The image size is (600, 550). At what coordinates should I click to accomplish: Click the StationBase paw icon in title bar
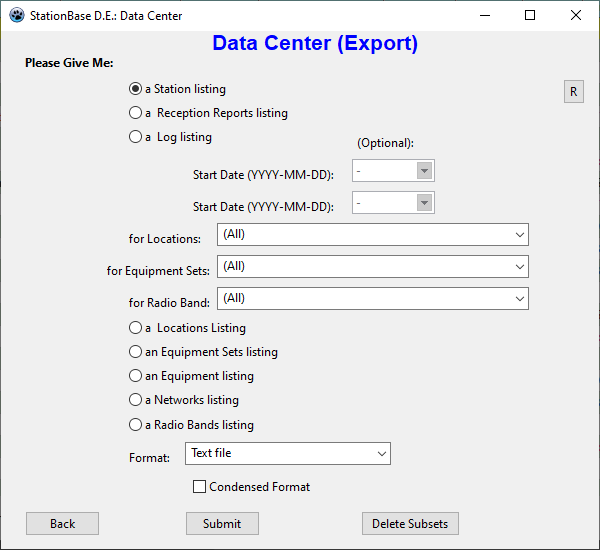pyautogui.click(x=16, y=15)
